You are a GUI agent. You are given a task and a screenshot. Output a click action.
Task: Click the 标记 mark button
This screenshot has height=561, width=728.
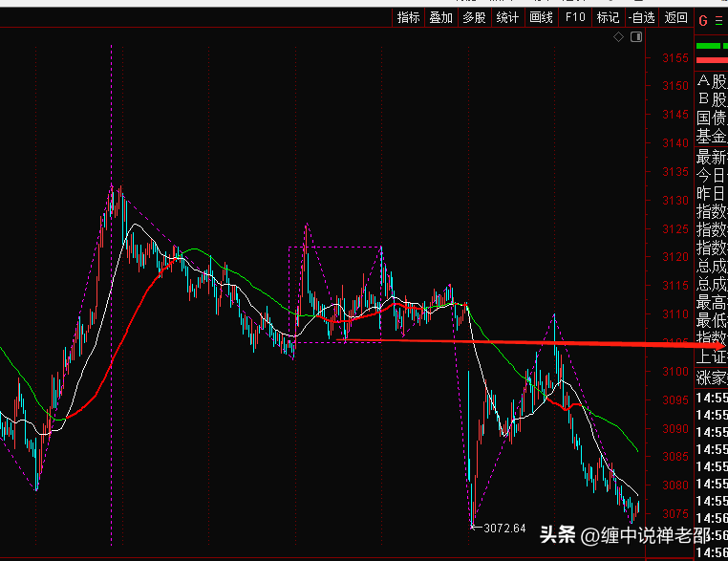609,17
